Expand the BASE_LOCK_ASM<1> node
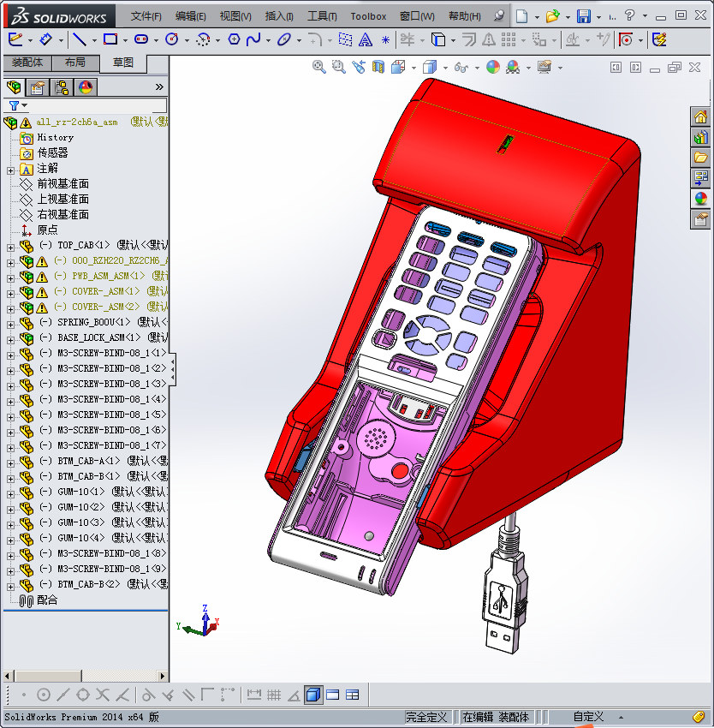This screenshot has height=728, width=714. click(x=10, y=340)
